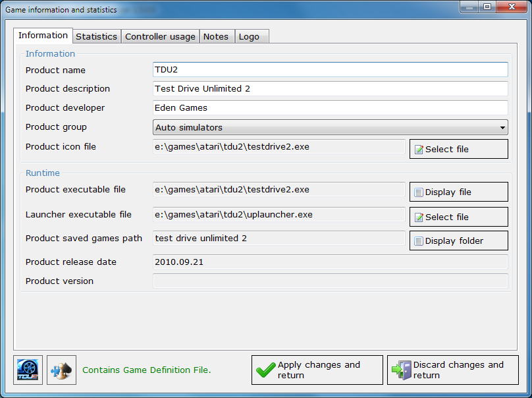The width and height of the screenshot is (532, 398).
Task: Display file for Product executable file
Action: pos(458,192)
